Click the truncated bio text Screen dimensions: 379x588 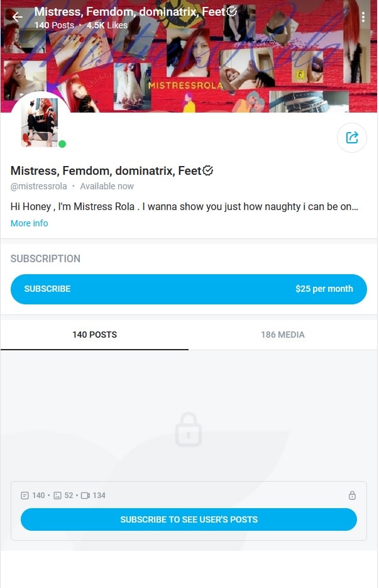tap(184, 206)
